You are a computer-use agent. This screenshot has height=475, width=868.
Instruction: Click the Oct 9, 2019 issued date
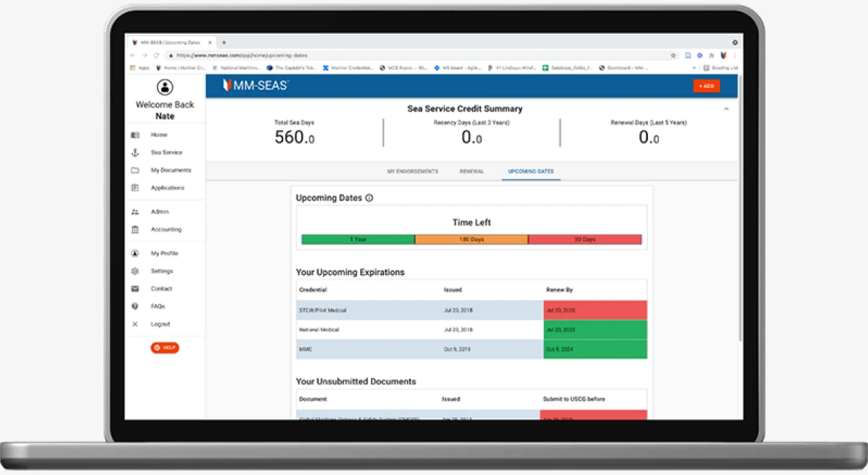coord(457,350)
